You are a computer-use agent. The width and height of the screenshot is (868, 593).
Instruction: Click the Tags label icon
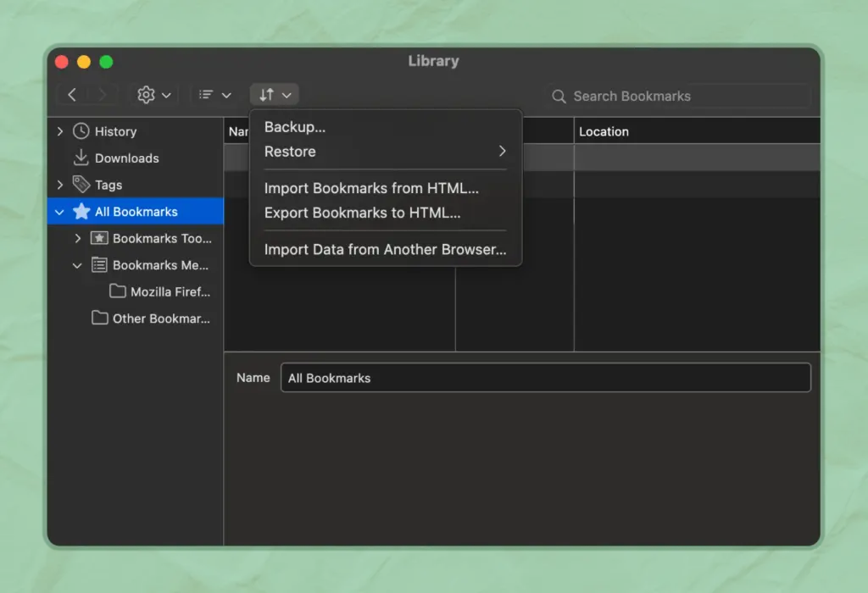coord(81,184)
